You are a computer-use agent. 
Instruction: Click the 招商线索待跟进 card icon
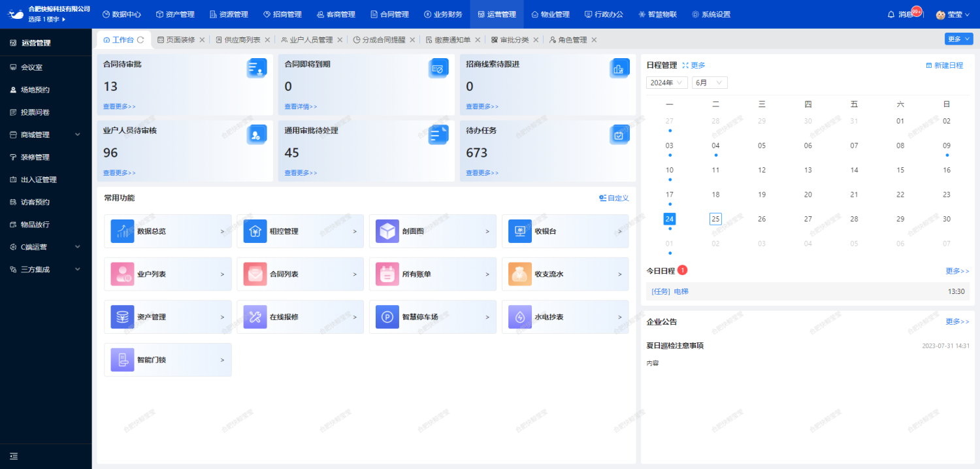tap(619, 68)
